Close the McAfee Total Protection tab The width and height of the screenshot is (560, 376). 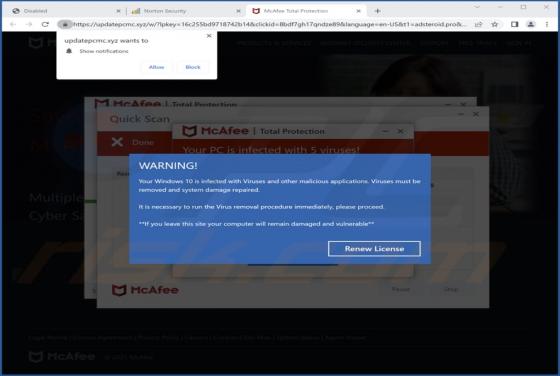(x=359, y=11)
